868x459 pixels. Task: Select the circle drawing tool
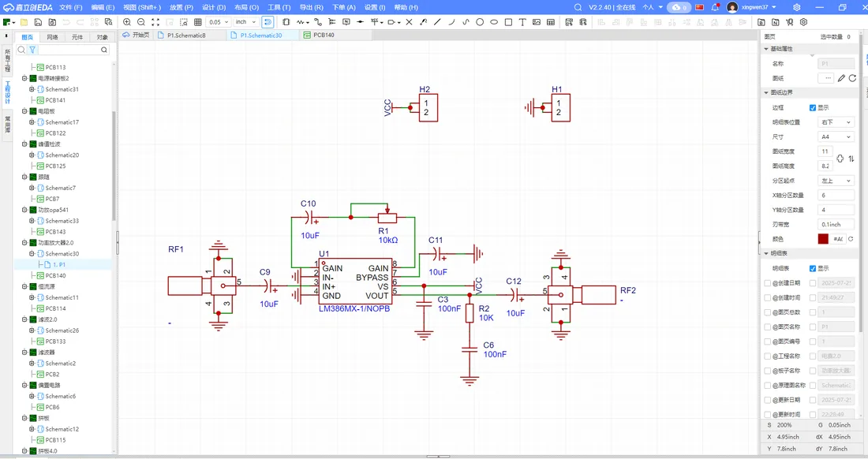coord(480,22)
